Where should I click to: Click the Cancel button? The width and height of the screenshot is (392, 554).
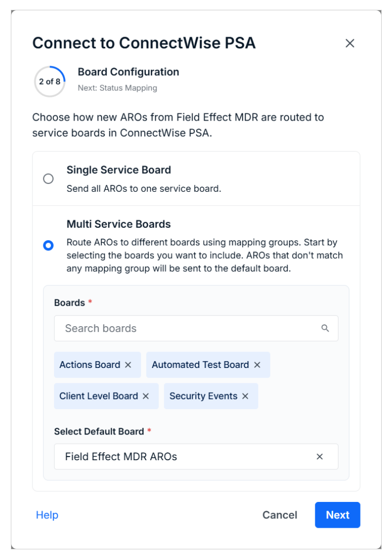point(280,515)
